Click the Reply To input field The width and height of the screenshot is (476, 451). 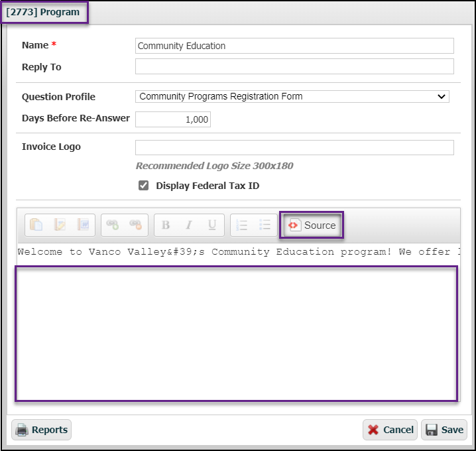(294, 66)
